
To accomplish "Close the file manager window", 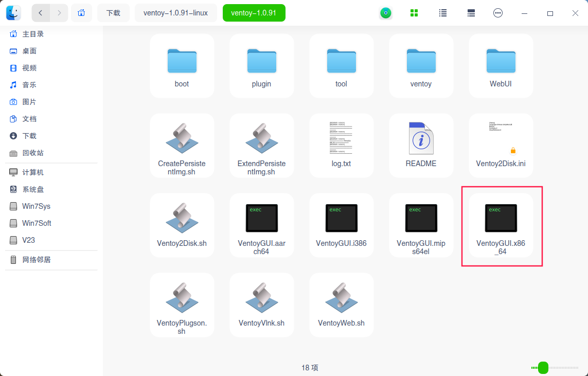I will pyautogui.click(x=575, y=13).
